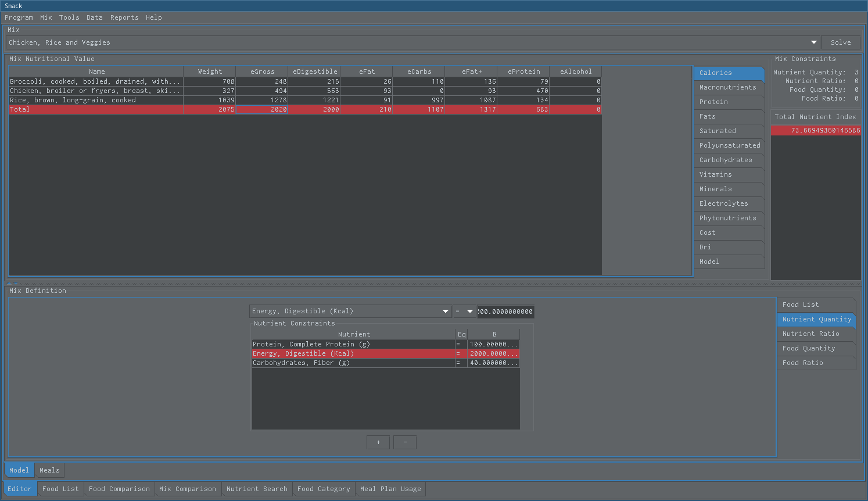Switch to the Fats tab
The image size is (868, 501).
pyautogui.click(x=729, y=116)
